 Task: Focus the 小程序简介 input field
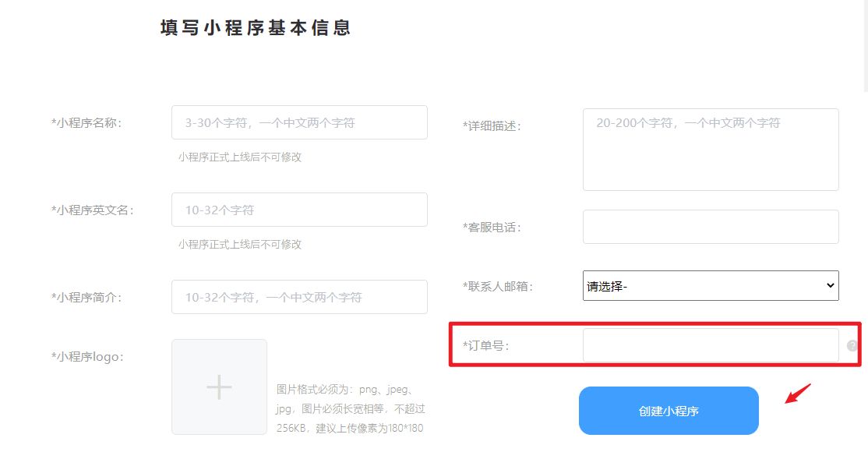(x=299, y=297)
